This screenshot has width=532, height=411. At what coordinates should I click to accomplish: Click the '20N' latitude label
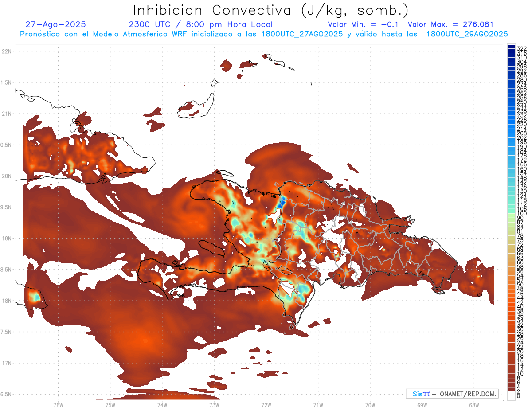7,176
